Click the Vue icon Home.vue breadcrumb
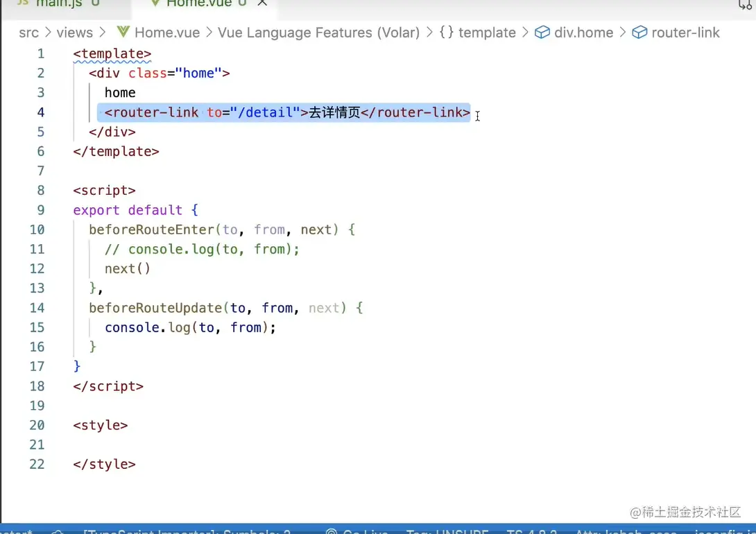 (x=159, y=33)
